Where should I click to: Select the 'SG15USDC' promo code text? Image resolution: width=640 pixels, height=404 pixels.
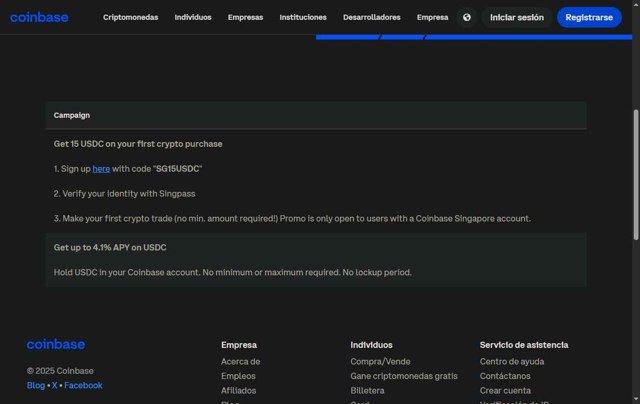[178, 169]
